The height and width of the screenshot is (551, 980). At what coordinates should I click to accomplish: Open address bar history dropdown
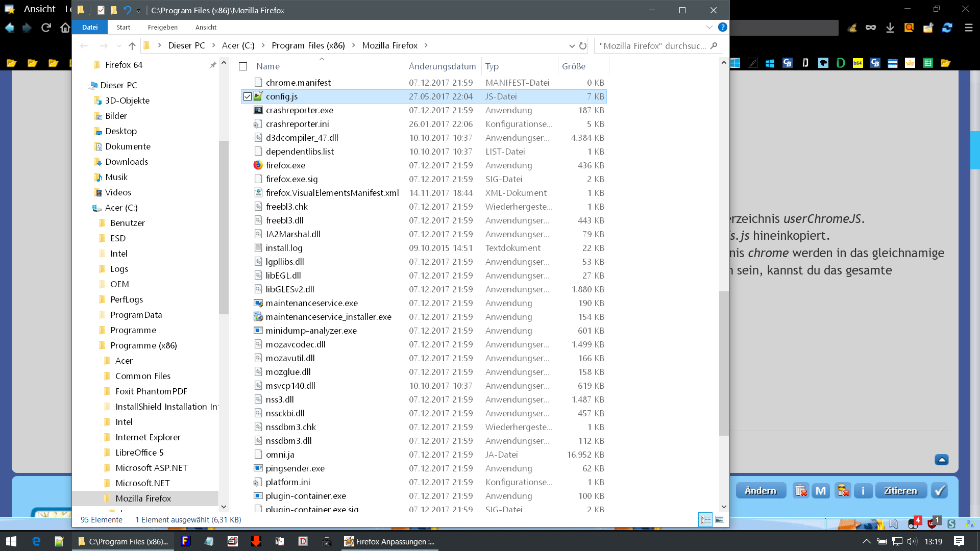pyautogui.click(x=572, y=46)
